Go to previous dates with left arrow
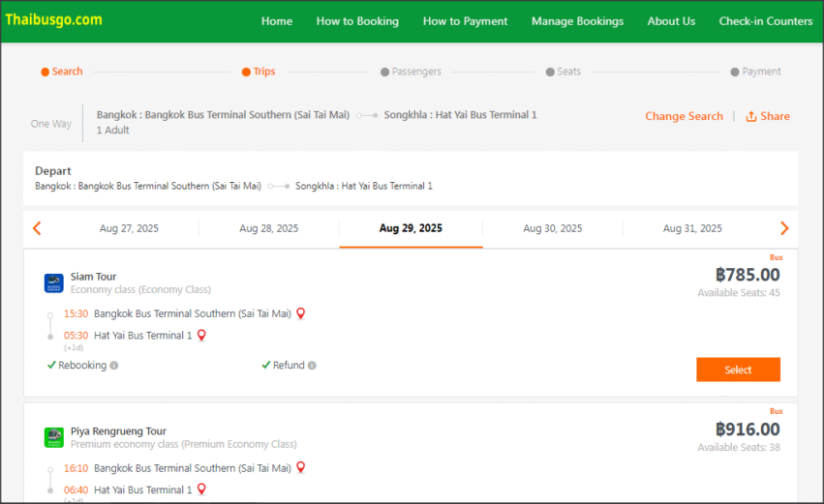Image resolution: width=824 pixels, height=504 pixels. (37, 228)
